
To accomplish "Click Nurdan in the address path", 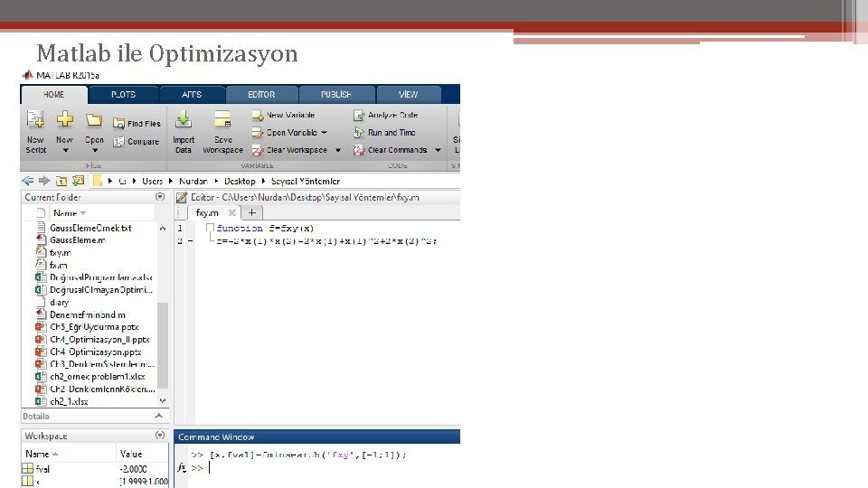I will (x=193, y=181).
